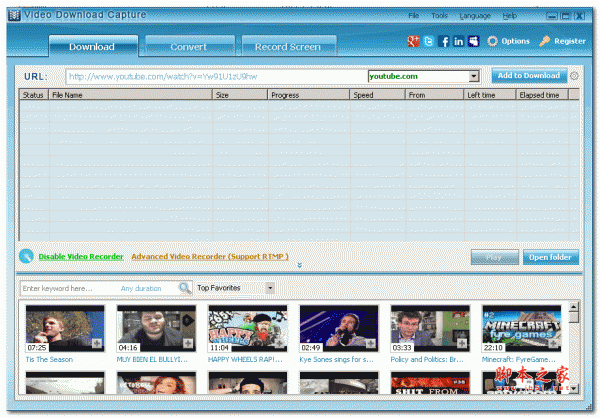
Task: Sort by the From column header
Action: pyautogui.click(x=434, y=95)
